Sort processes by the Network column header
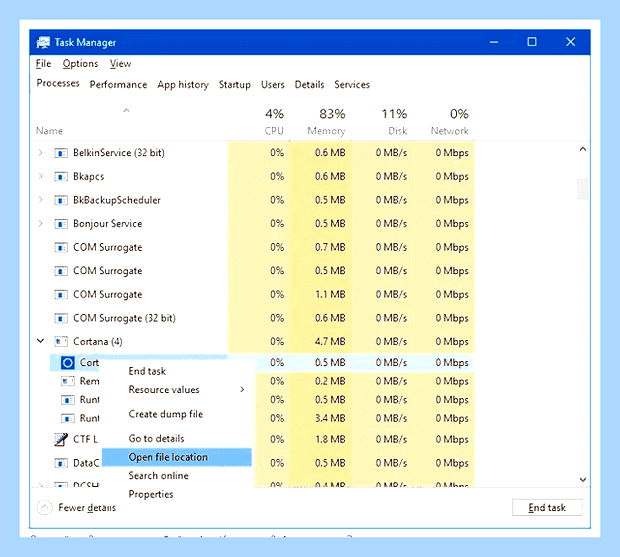This screenshot has width=620, height=557. click(450, 131)
